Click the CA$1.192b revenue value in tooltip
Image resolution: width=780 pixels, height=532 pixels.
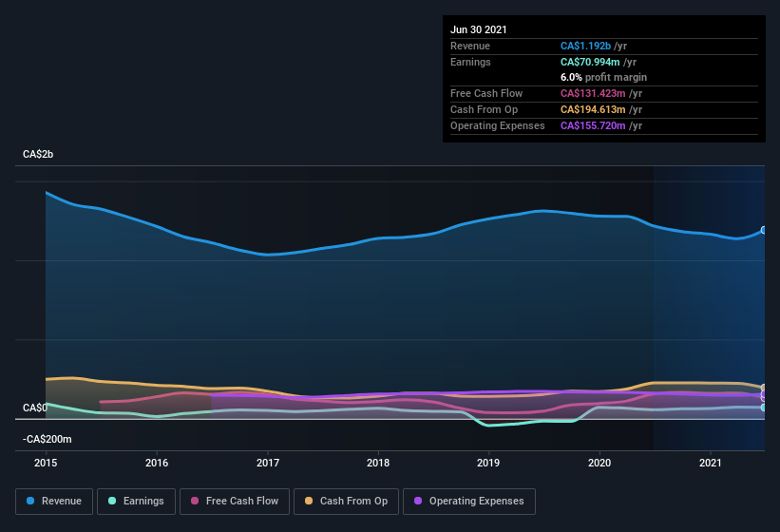coord(585,46)
